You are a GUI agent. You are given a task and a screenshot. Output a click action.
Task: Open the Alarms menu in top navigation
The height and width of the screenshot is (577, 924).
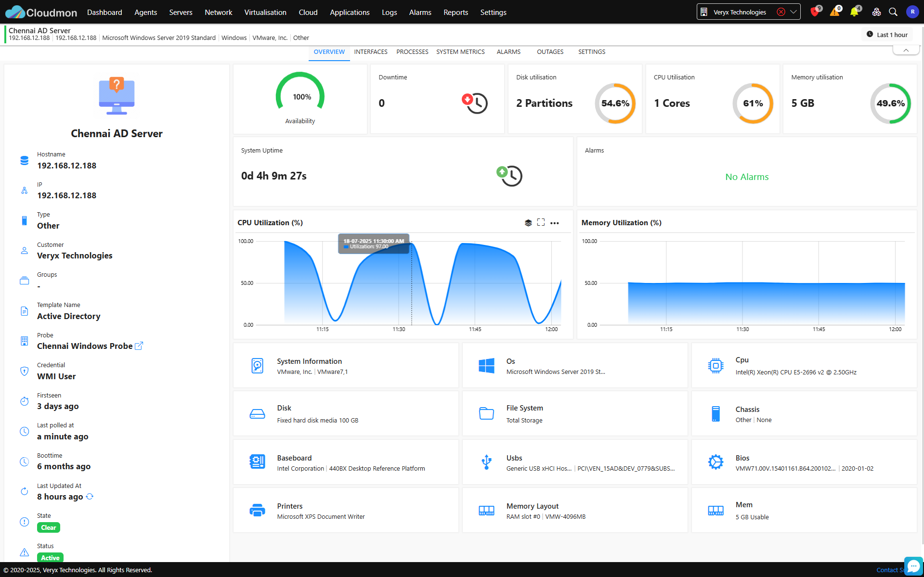pos(420,12)
